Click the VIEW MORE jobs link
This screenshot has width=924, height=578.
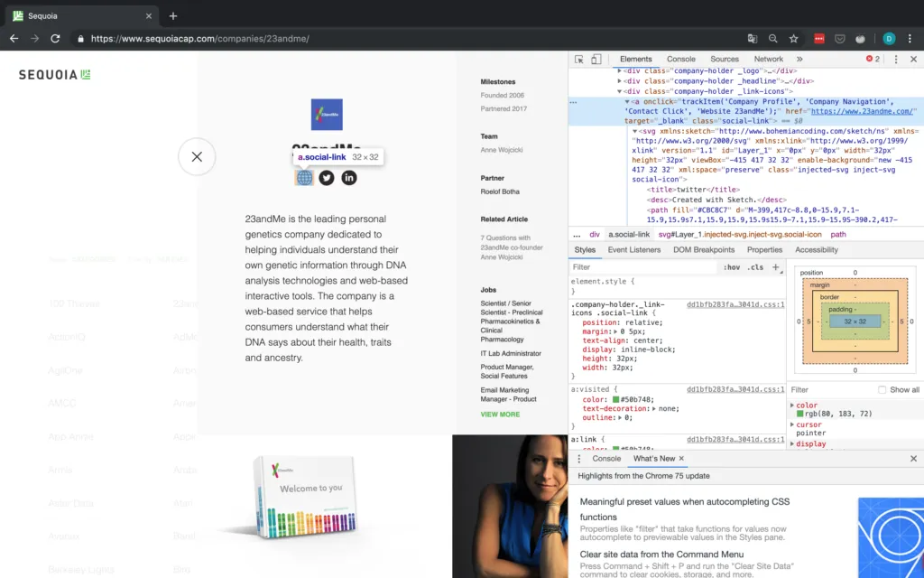pos(500,415)
